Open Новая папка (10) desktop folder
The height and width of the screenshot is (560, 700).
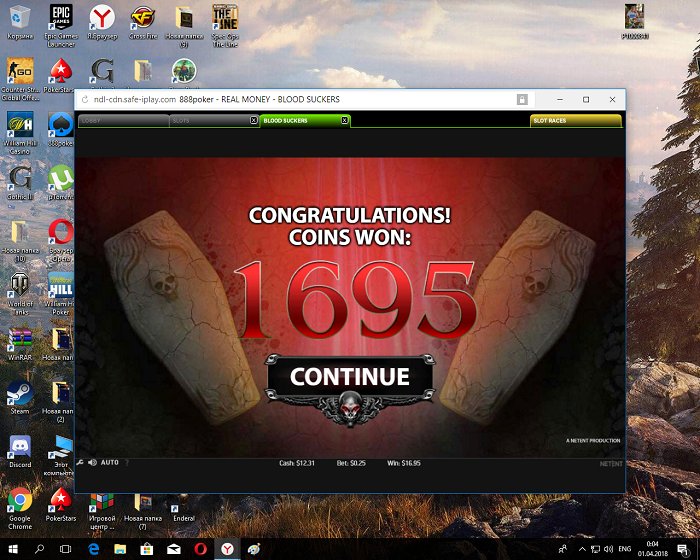20,240
